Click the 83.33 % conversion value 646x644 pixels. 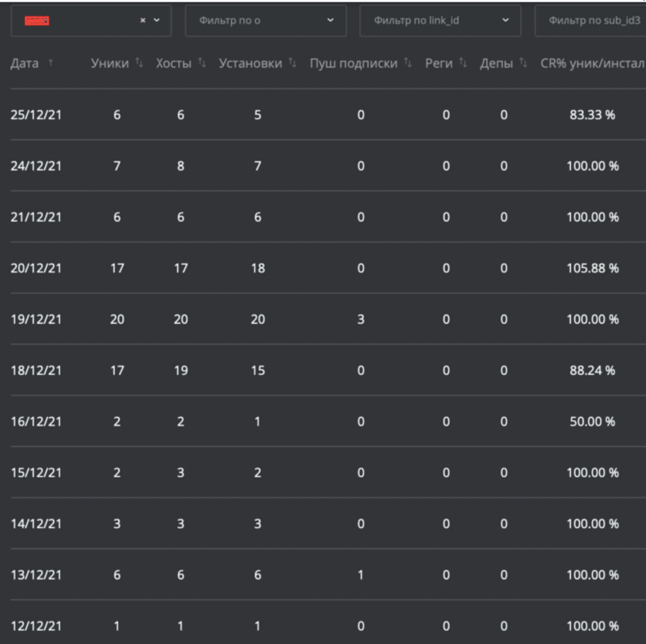tap(592, 115)
